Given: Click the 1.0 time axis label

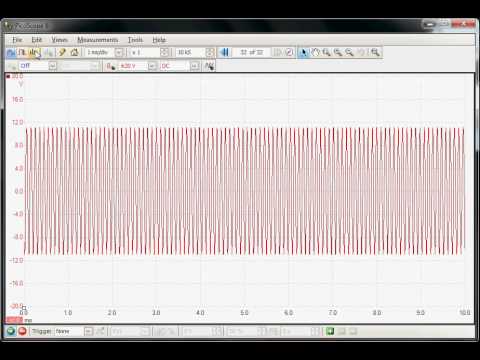Looking at the screenshot, I should tap(68, 313).
